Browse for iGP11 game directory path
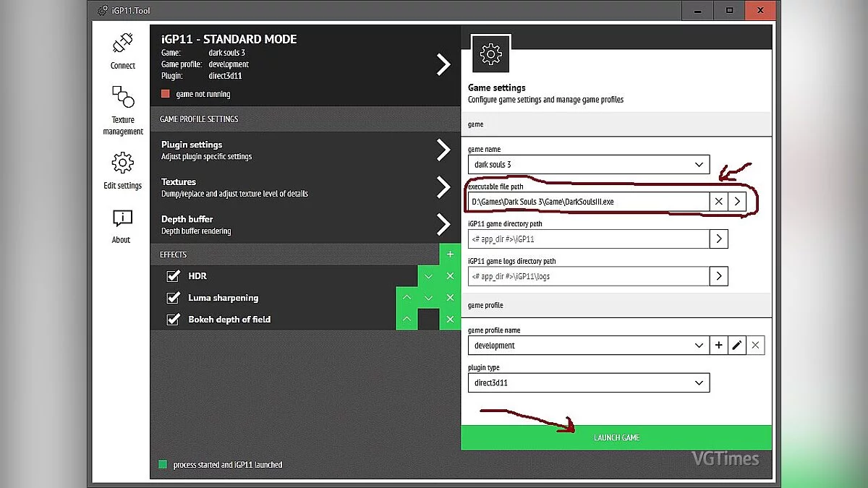The width and height of the screenshot is (868, 488). tap(718, 239)
